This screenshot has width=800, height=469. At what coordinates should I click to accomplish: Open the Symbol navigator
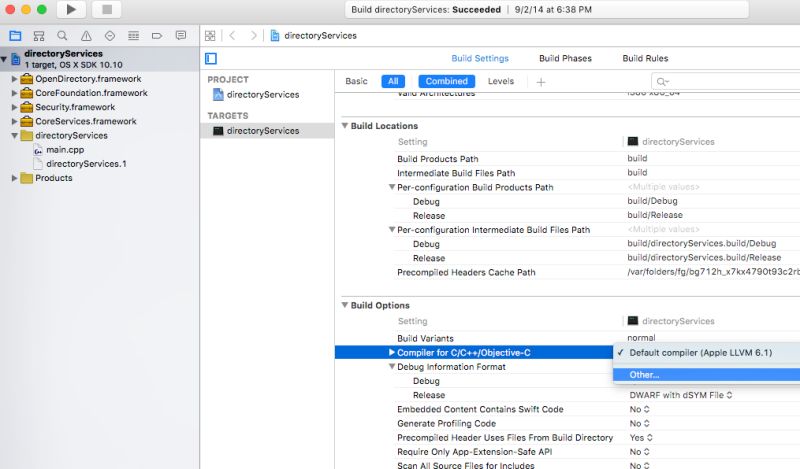[39, 36]
